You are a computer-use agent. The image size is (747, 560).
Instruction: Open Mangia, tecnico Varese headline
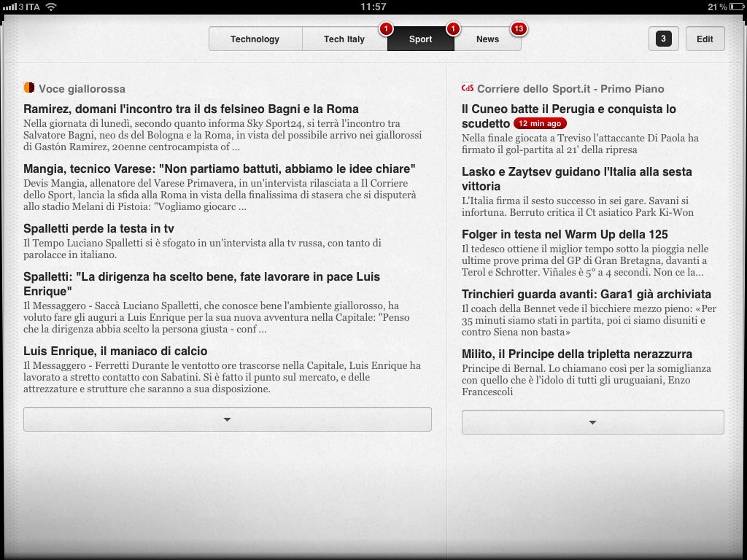point(220,169)
